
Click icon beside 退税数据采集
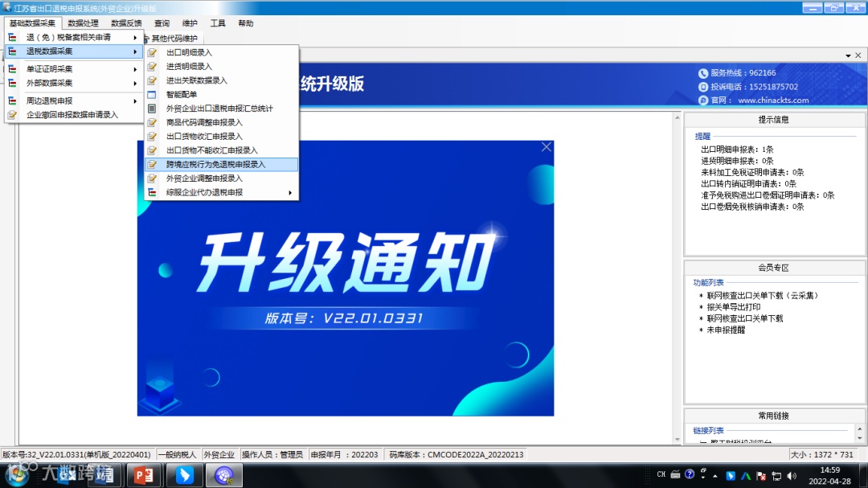(12, 51)
